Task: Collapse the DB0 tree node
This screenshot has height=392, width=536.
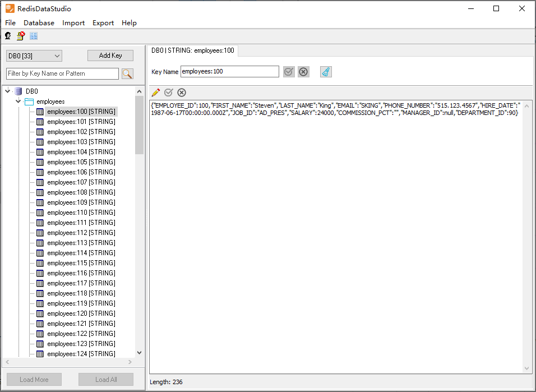Action: click(x=7, y=91)
